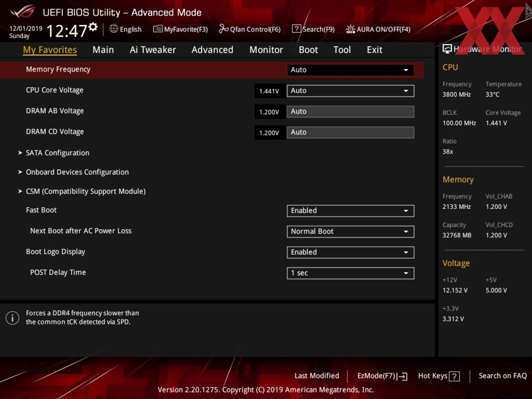
Task: Expand Onboard Devices Configuration submenu
Action: point(77,172)
